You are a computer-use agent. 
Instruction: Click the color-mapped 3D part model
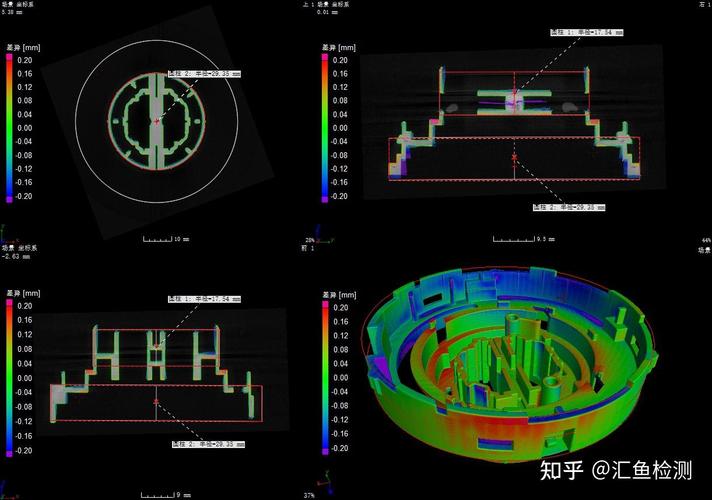click(509, 363)
